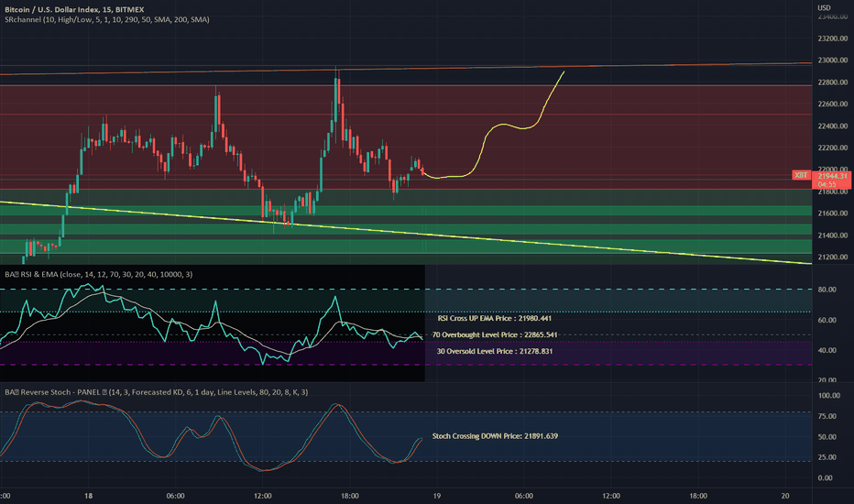
Task: Click the 18 date label on time axis
Action: 88,496
